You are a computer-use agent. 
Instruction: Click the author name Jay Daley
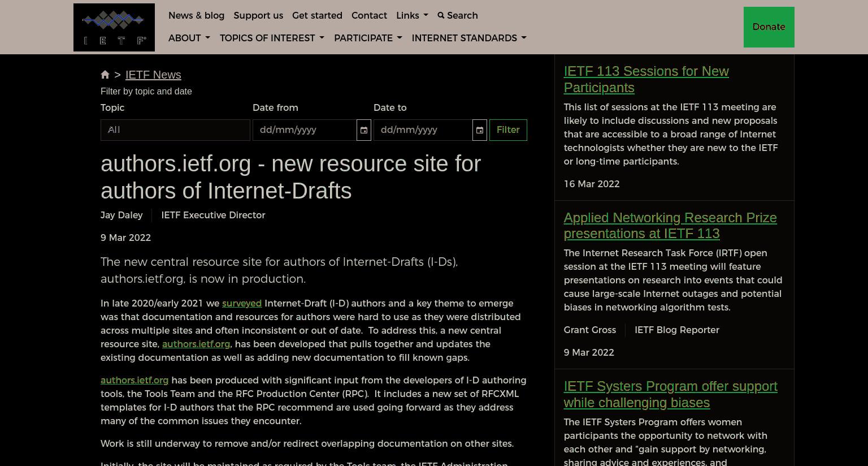click(121, 215)
